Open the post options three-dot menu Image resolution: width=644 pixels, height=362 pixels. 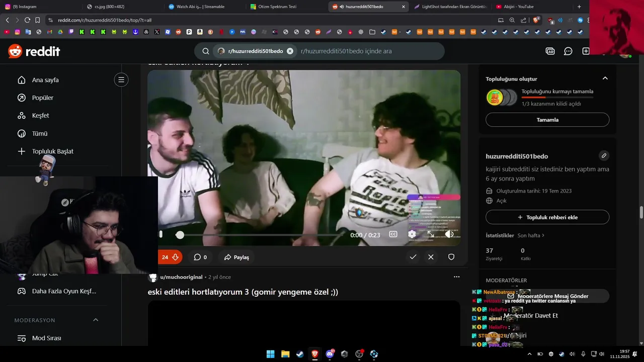point(456,277)
